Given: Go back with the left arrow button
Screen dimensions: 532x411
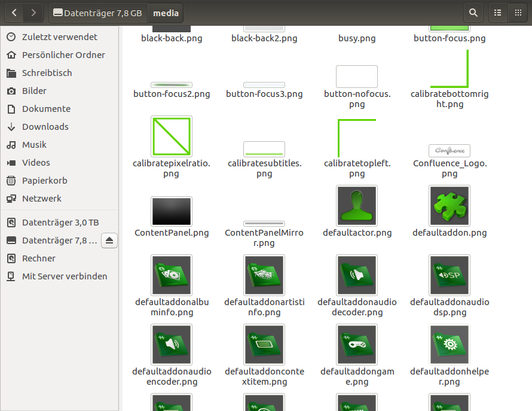Looking at the screenshot, I should tap(14, 13).
